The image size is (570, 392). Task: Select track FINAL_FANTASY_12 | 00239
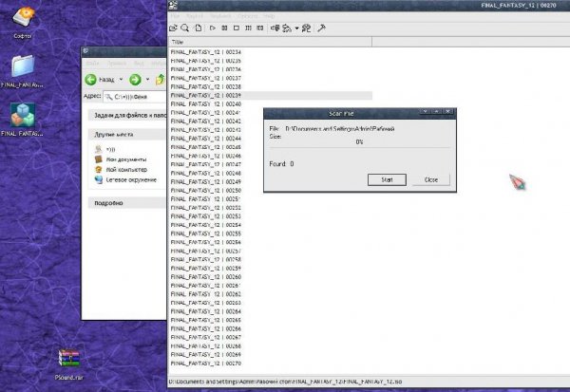click(x=206, y=95)
